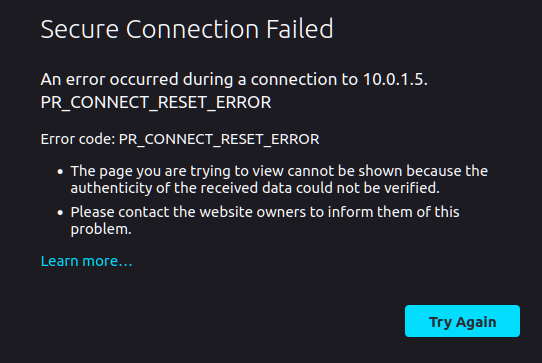Screen dimensions: 542x363
Task: Click "inform them of this" text
Action: pyautogui.click(x=393, y=212)
